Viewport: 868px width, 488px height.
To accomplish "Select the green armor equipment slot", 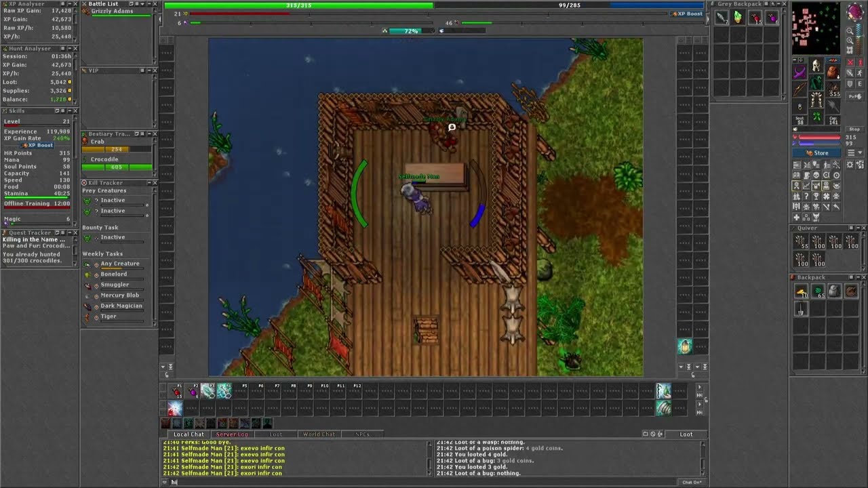I will (x=816, y=83).
